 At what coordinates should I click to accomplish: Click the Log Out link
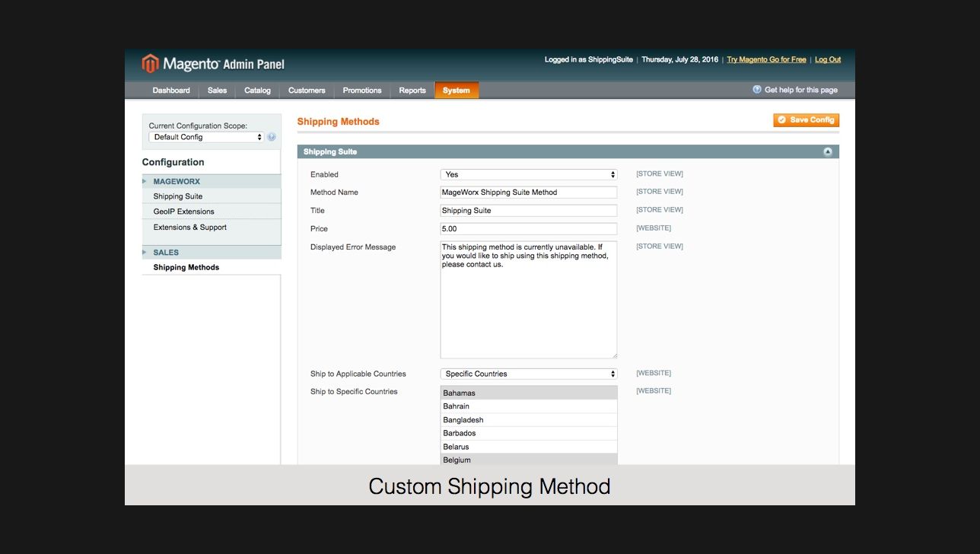(x=828, y=59)
